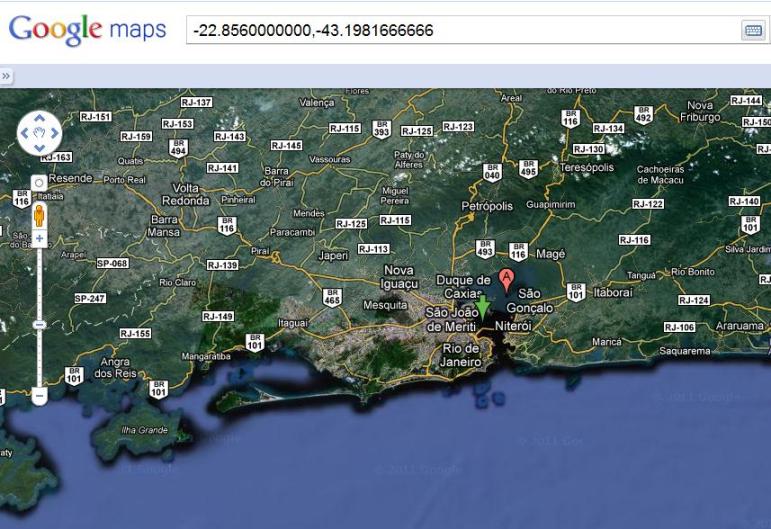Screen dimensions: 771x529
Task: Click the Resende town label
Action: [x=70, y=178]
